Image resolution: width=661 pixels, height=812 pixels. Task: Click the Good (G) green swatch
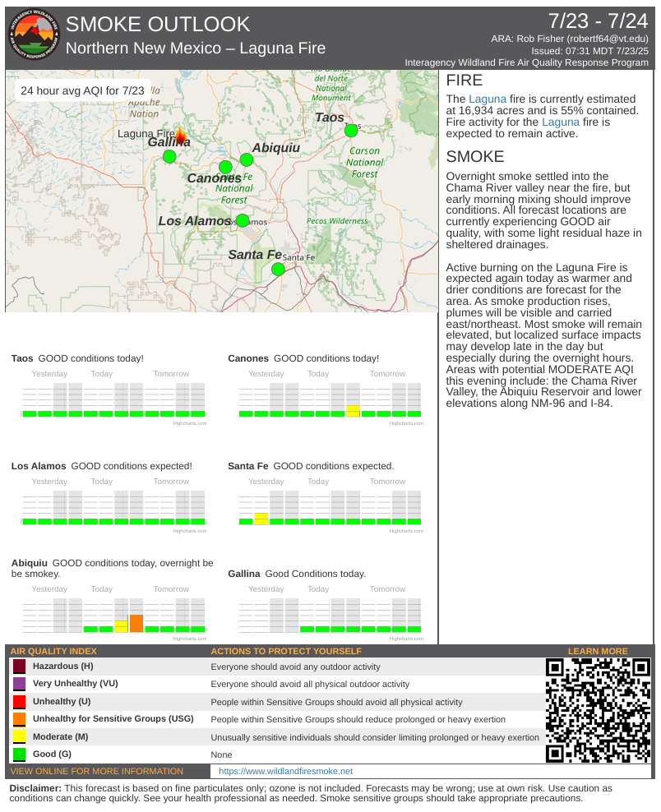[x=20, y=754]
